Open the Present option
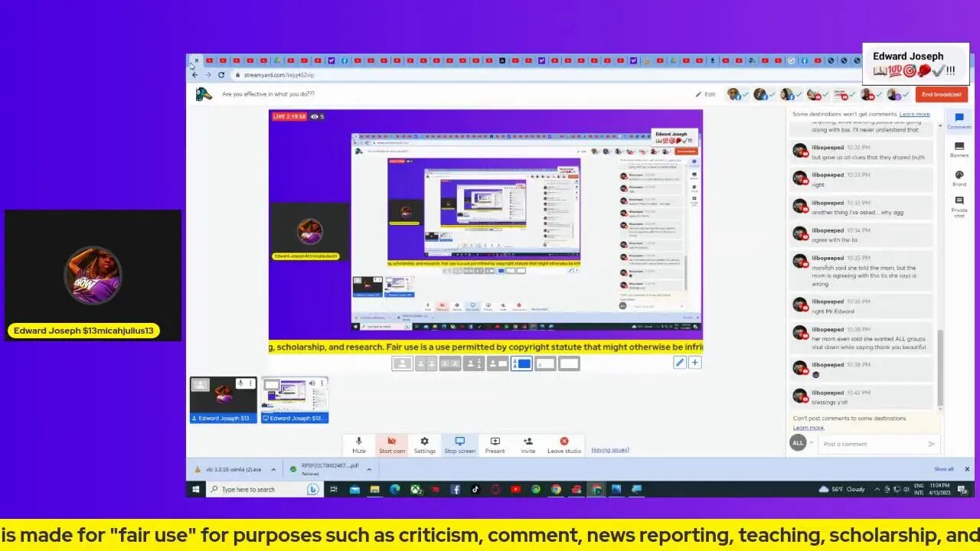Image resolution: width=980 pixels, height=551 pixels. pos(495,445)
